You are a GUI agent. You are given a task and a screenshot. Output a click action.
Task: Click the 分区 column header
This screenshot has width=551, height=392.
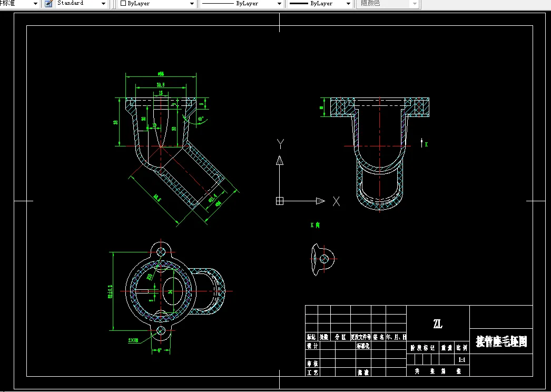[x=340, y=337]
